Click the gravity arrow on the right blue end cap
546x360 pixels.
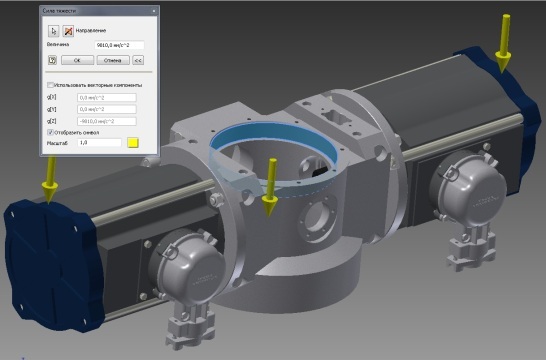[504, 43]
